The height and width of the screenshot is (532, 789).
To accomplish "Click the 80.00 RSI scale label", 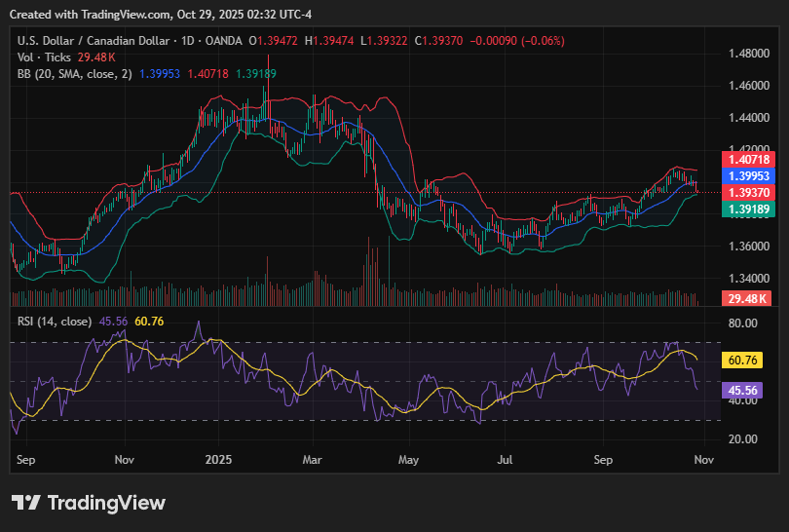I will coord(745,323).
